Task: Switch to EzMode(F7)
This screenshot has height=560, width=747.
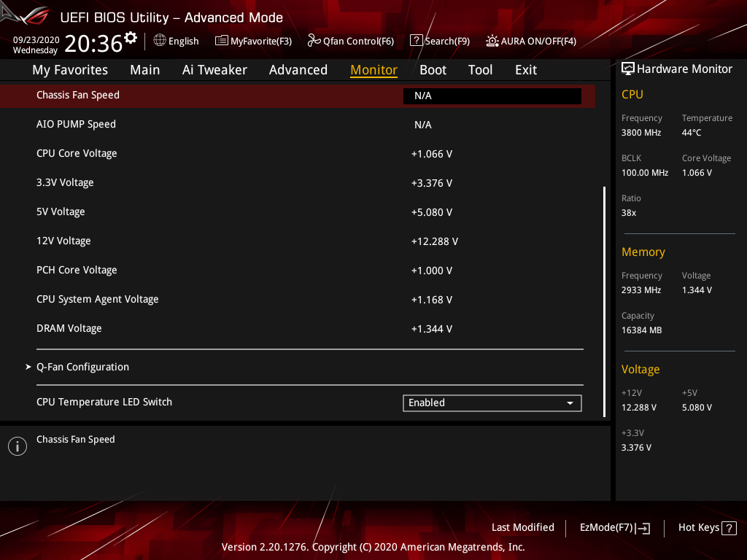Action: coord(614,528)
